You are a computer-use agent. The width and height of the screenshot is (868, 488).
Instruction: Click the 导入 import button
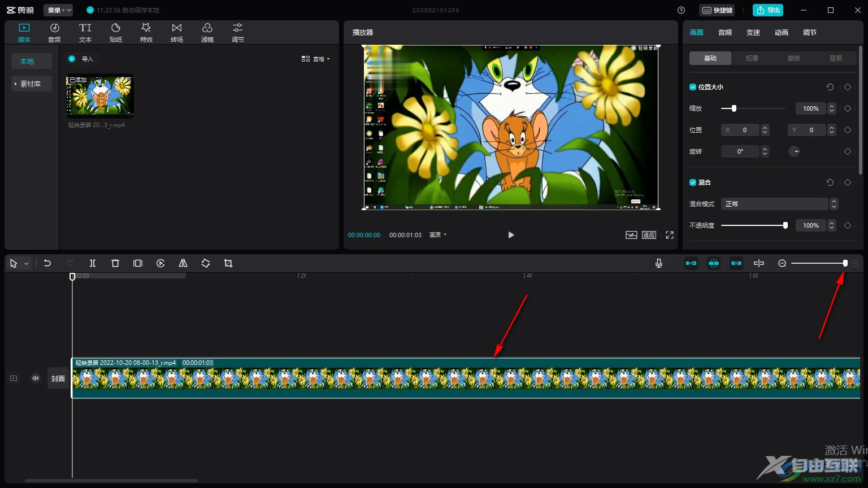click(82, 59)
